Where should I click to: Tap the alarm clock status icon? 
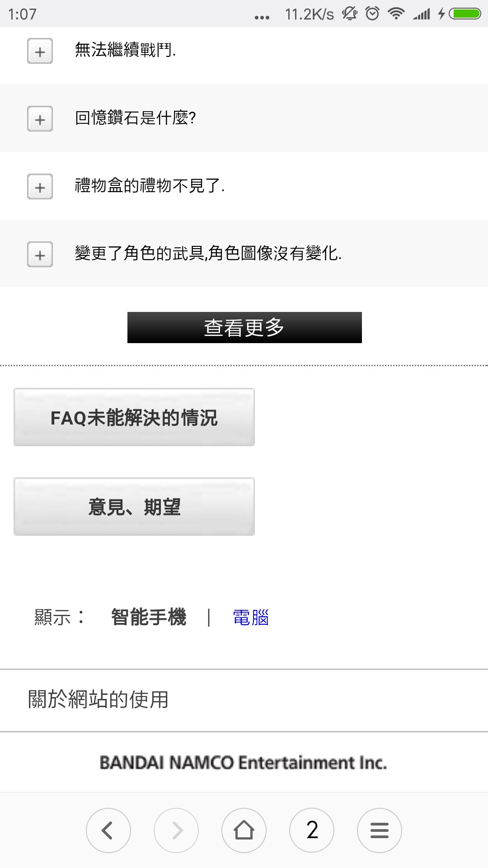[x=372, y=14]
